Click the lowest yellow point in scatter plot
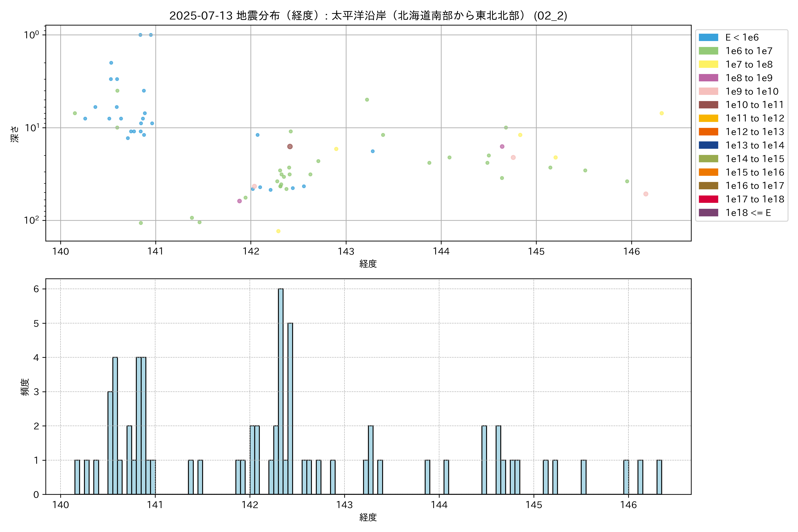 point(278,231)
